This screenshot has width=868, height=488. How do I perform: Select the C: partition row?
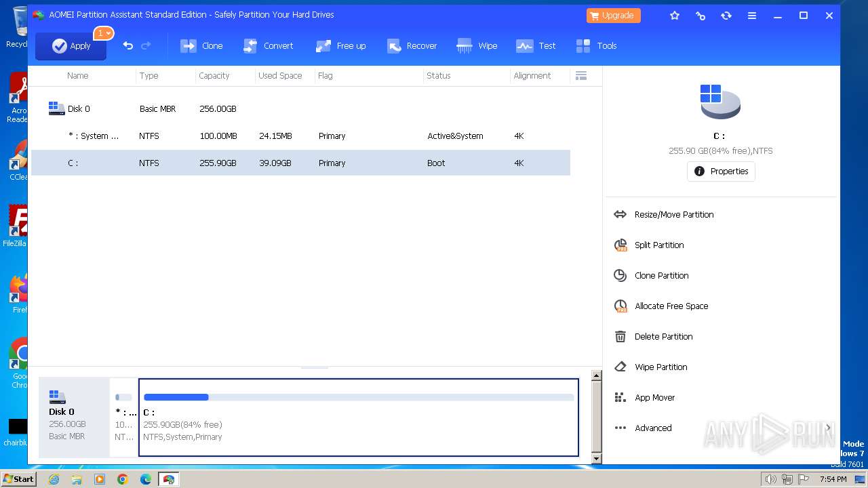300,163
